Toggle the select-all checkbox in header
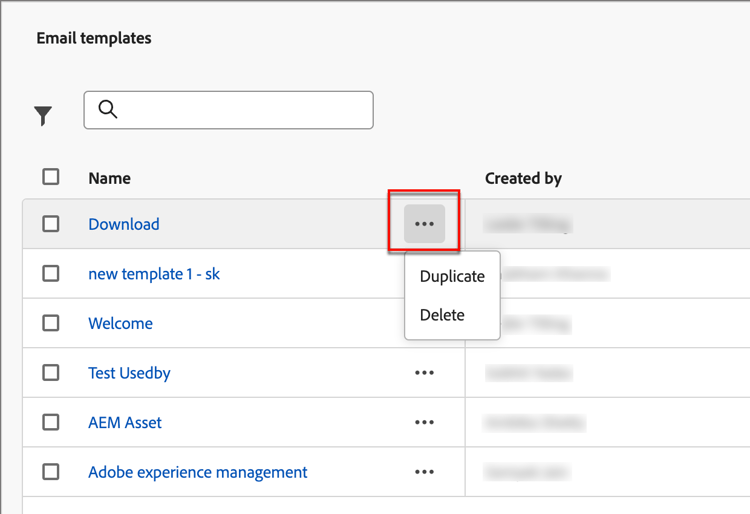The width and height of the screenshot is (750, 514). click(51, 177)
